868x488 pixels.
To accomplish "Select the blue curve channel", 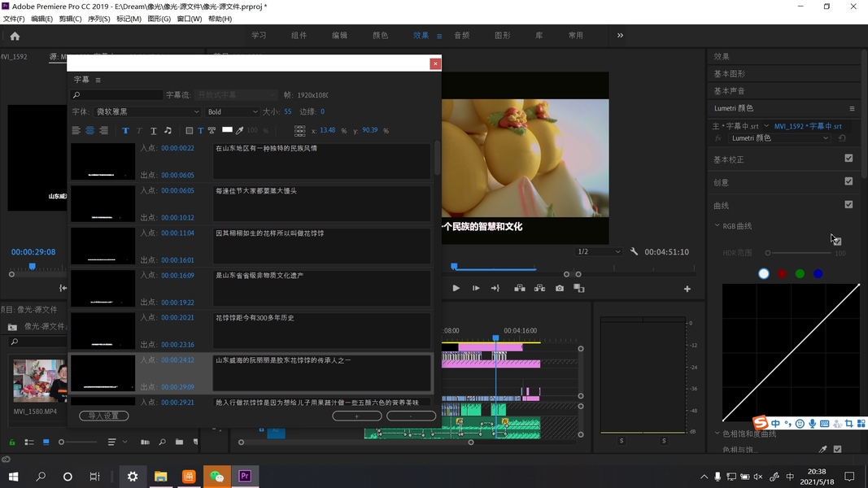I will (x=818, y=273).
